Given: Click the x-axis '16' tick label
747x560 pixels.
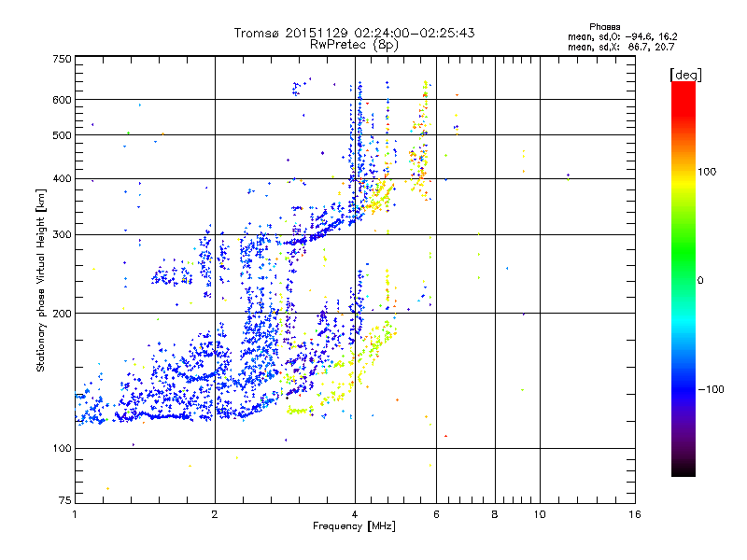Looking at the screenshot, I should coord(635,514).
